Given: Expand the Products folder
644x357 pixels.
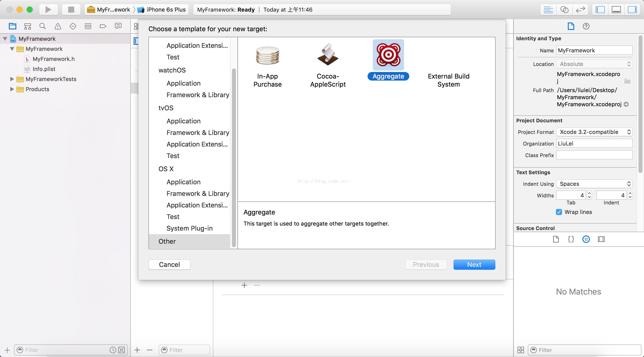Looking at the screenshot, I should tap(12, 89).
